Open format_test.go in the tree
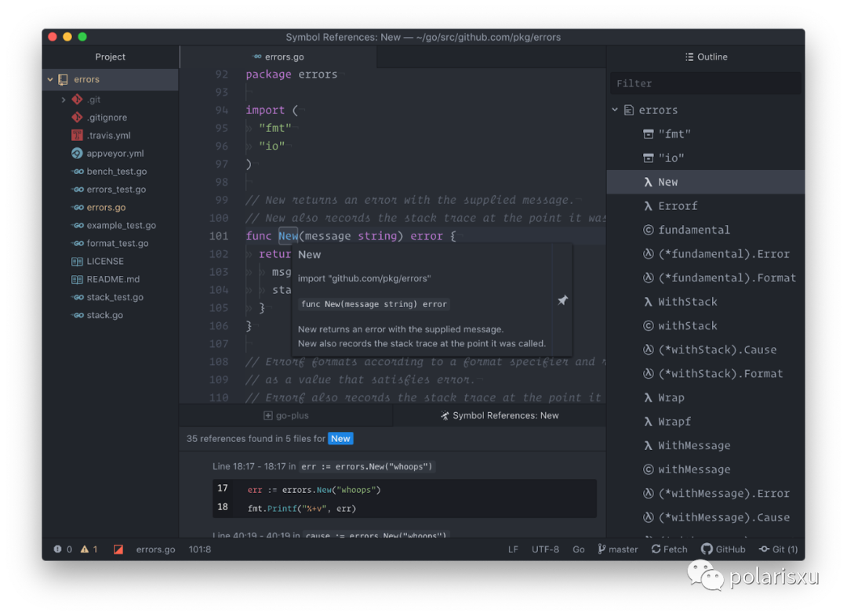 tap(117, 243)
